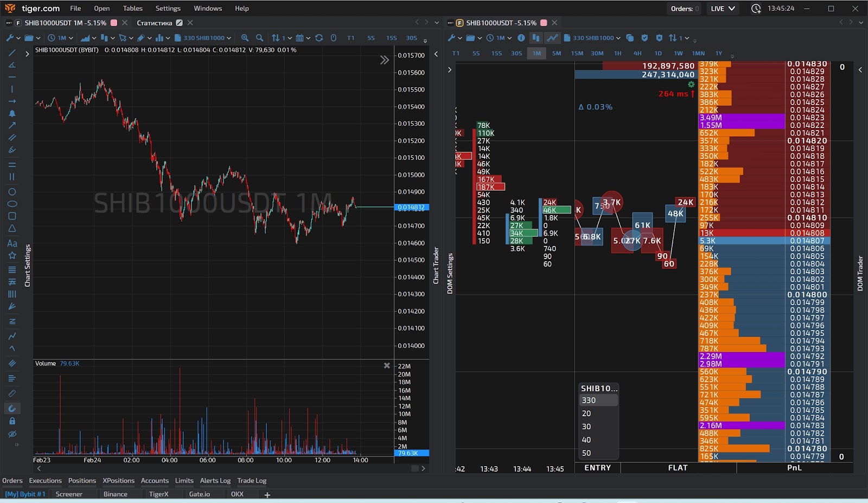Click the shield check icon in DOM toolbar
The width and height of the screenshot is (868, 503).
[x=644, y=38]
